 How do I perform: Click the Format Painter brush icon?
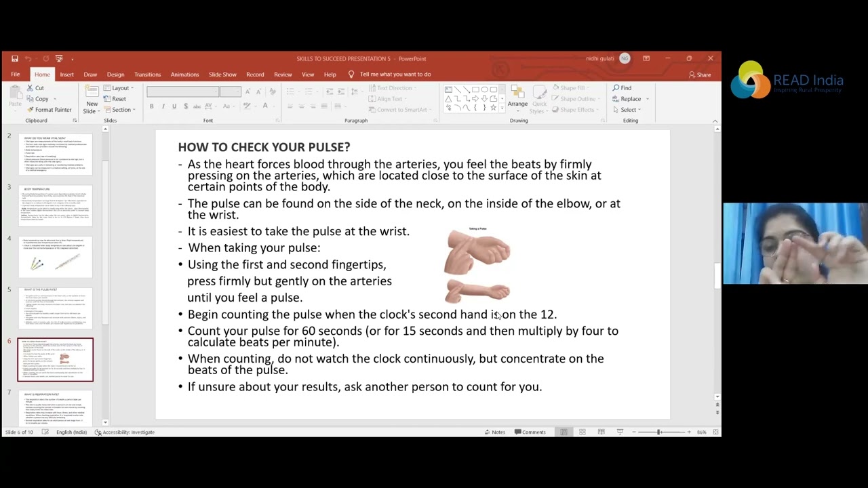pyautogui.click(x=31, y=110)
